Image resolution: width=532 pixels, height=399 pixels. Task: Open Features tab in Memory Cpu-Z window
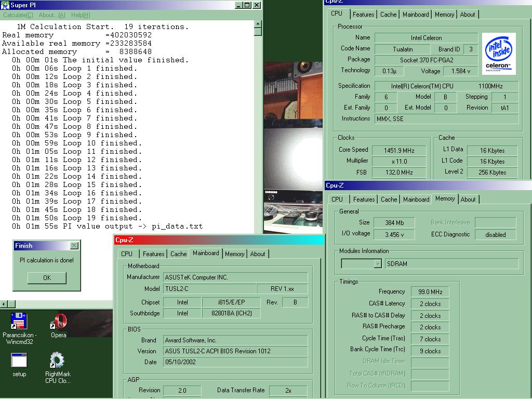click(x=364, y=199)
